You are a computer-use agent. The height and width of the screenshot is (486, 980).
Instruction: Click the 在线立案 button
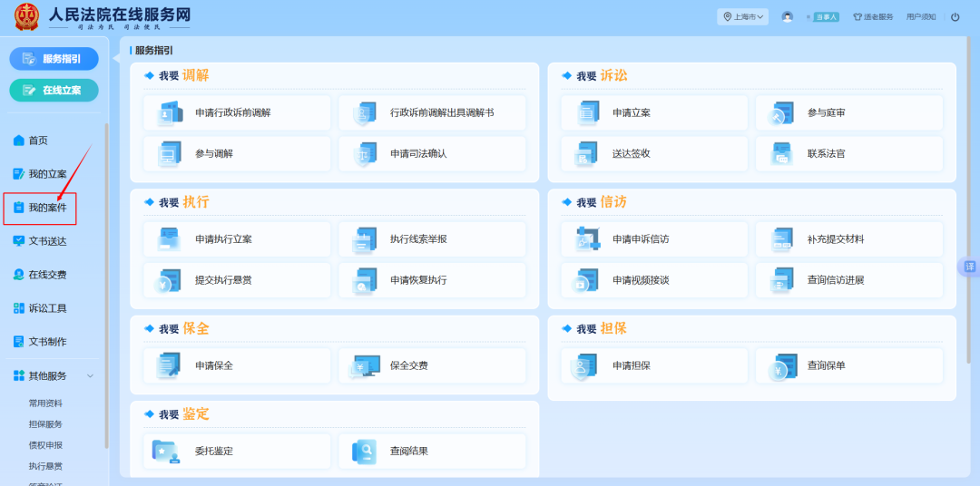pyautogui.click(x=54, y=91)
